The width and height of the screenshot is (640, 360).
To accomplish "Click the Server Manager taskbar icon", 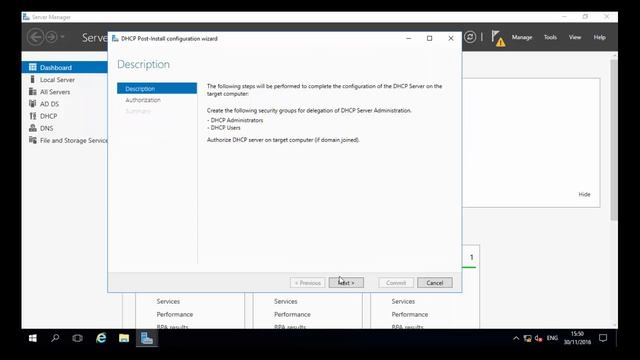I will pos(147,338).
